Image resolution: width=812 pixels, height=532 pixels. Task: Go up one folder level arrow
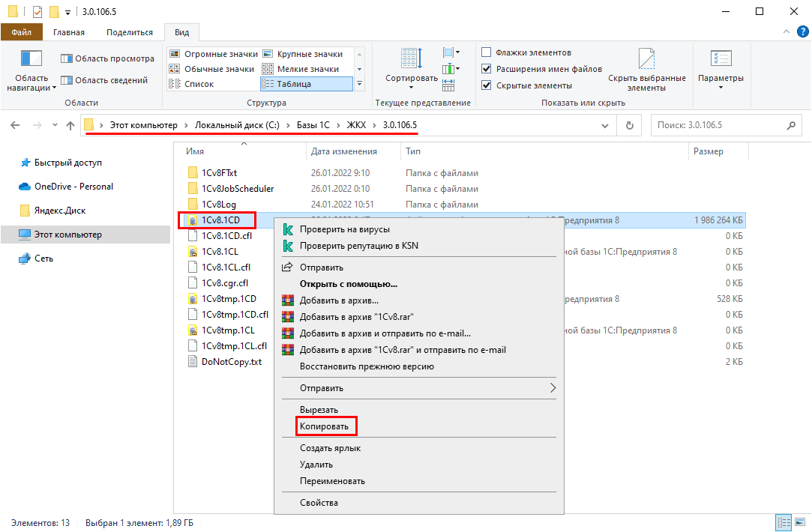[70, 125]
